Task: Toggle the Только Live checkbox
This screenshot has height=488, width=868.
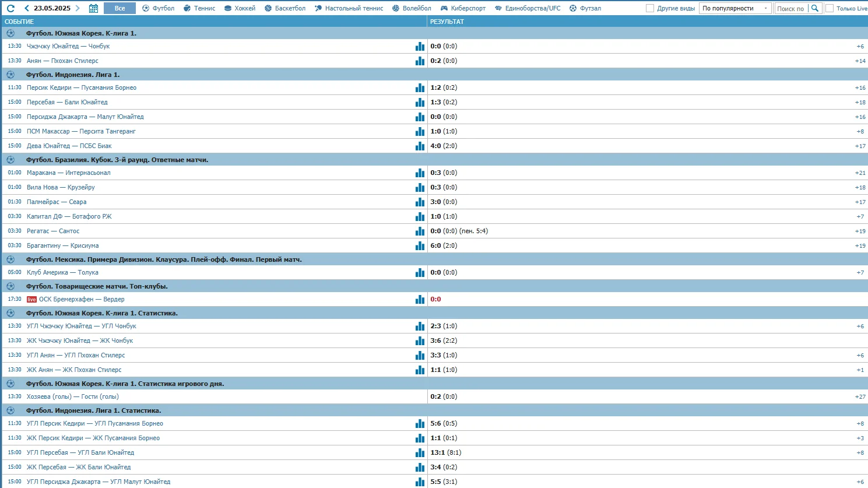Action: (830, 8)
